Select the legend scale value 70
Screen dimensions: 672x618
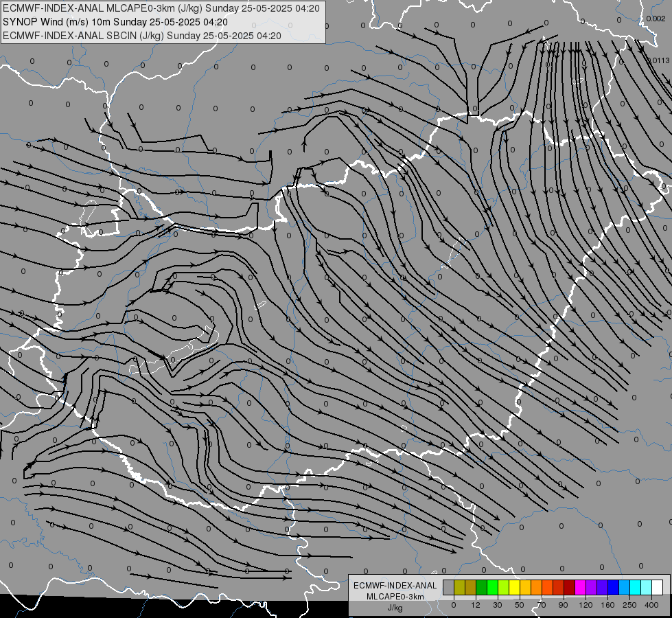click(542, 605)
